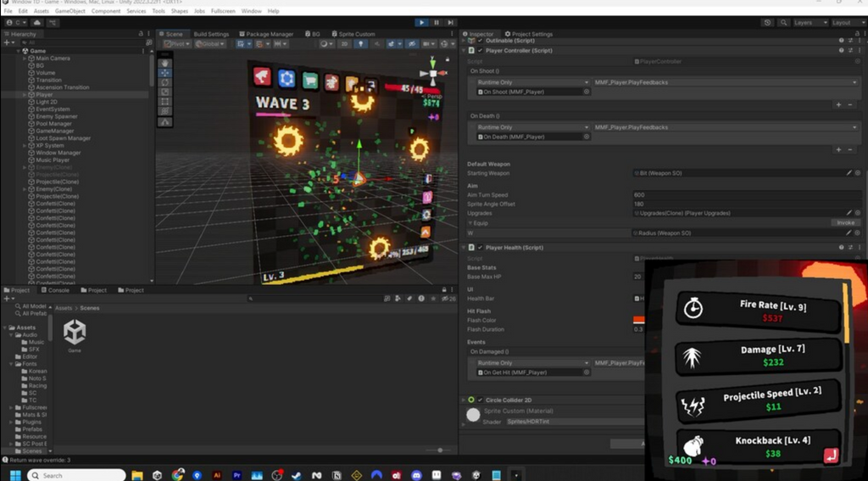
Task: Pick object for Upgrades field
Action: [x=858, y=213]
